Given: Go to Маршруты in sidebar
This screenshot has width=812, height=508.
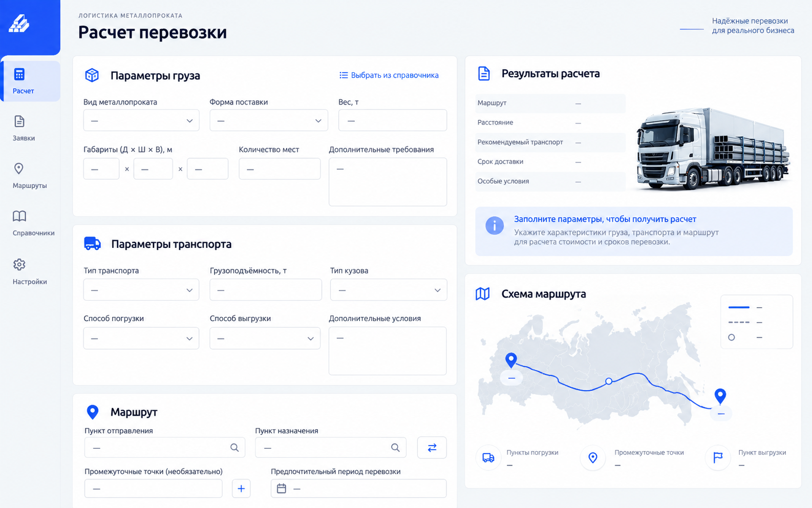Looking at the screenshot, I should 30,176.
